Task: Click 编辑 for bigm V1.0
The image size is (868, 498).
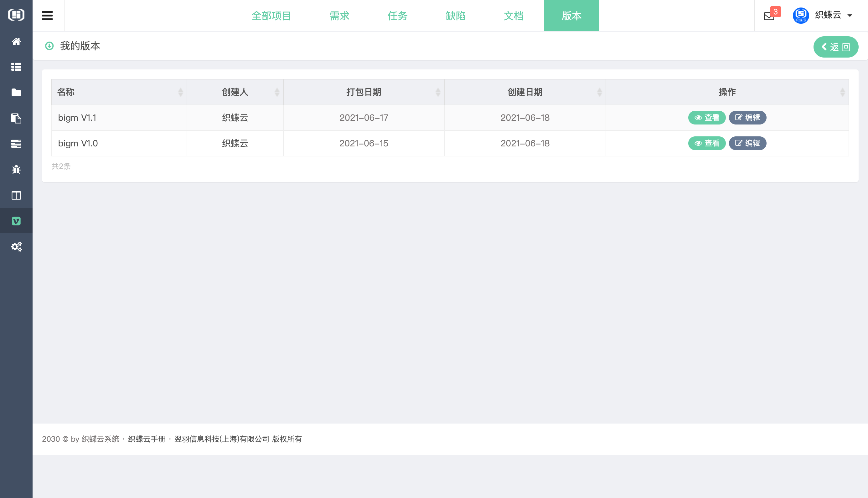Action: (x=747, y=143)
